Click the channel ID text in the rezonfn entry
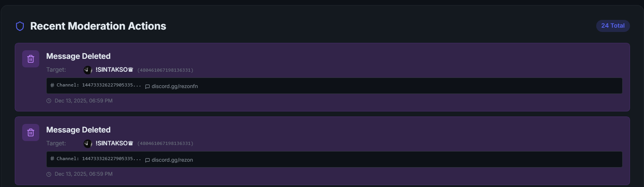 click(x=99, y=85)
